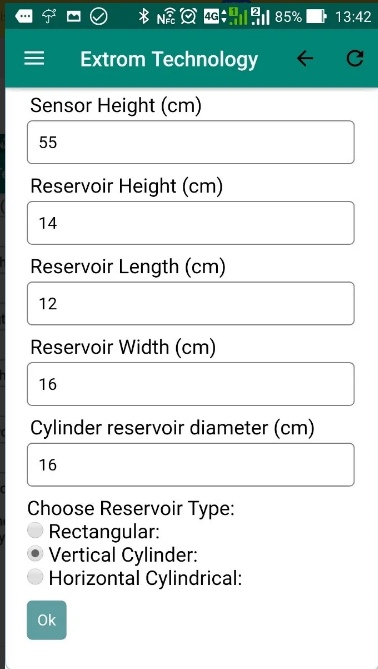Focus the Reservoir Height input field
Viewport: 378px width, 669px height.
point(191,223)
